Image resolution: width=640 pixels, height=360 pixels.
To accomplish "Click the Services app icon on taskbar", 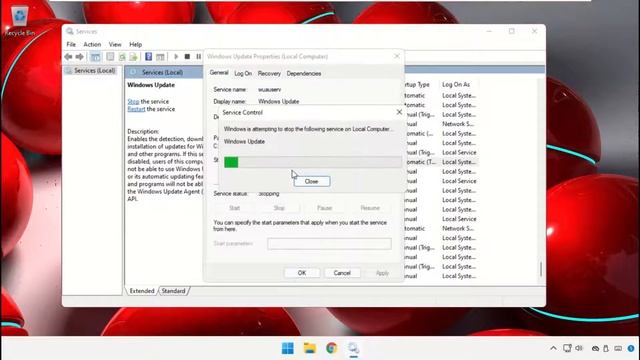I will click(x=353, y=348).
